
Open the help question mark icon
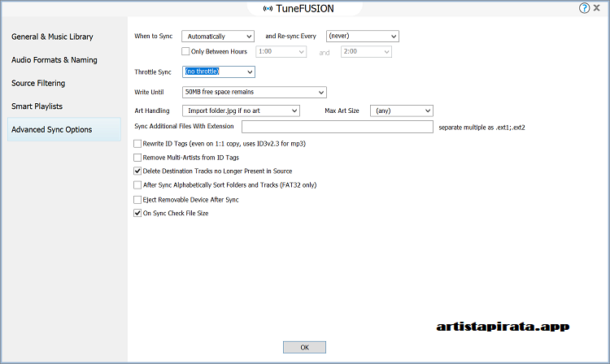[x=584, y=8]
